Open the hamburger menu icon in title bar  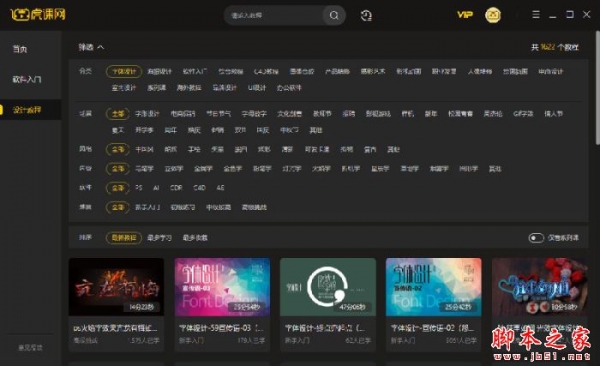(536, 15)
